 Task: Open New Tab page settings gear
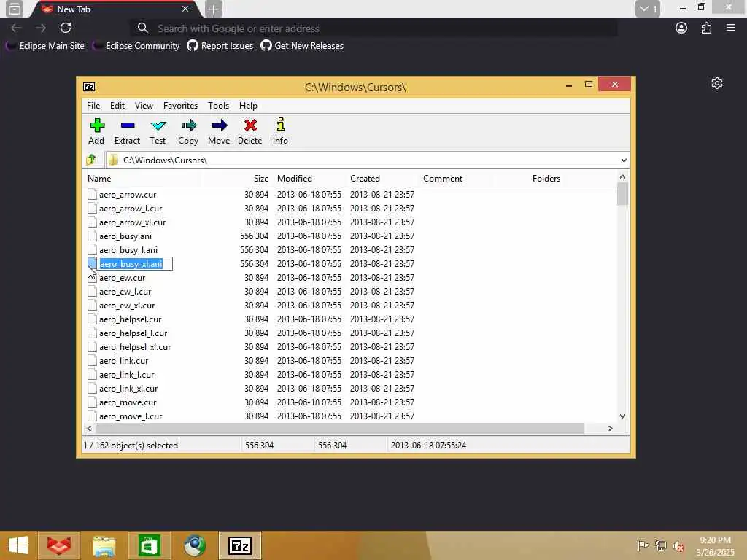pos(717,83)
